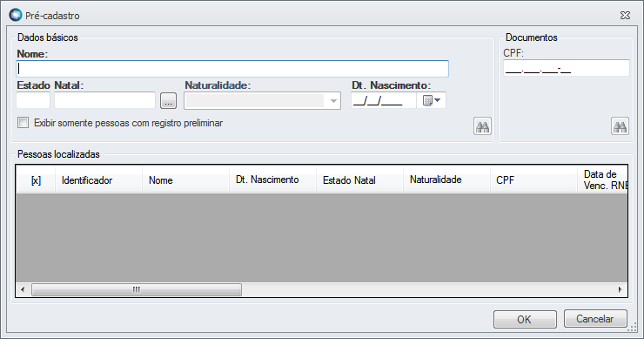This screenshot has height=339, width=644.
Task: Sort by the Nome column header
Action: pyautogui.click(x=185, y=180)
